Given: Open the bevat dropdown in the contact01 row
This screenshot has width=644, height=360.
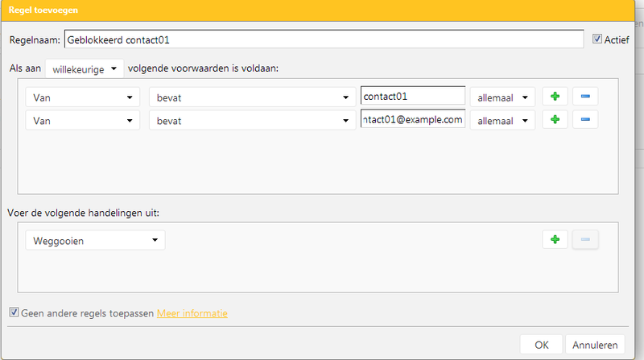Looking at the screenshot, I should point(252,97).
